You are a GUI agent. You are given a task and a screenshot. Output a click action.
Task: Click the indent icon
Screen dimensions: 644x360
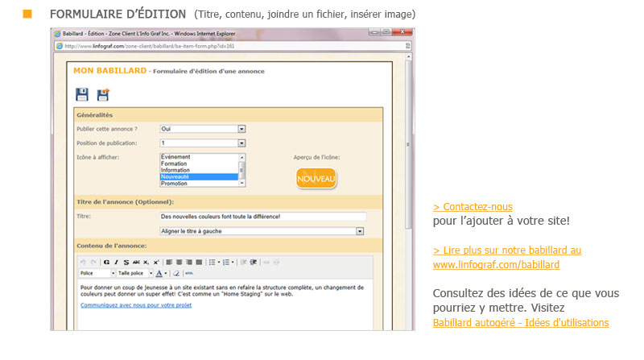pyautogui.click(x=254, y=263)
